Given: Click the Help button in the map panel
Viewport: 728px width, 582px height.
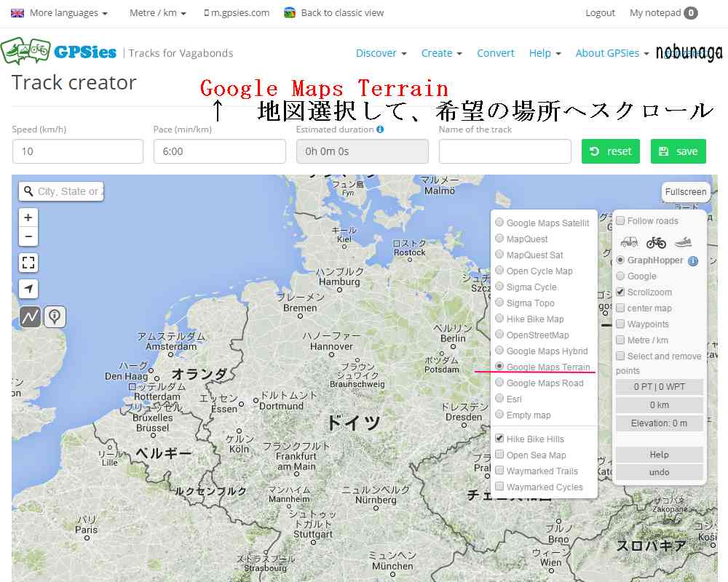Looking at the screenshot, I should pos(660,455).
